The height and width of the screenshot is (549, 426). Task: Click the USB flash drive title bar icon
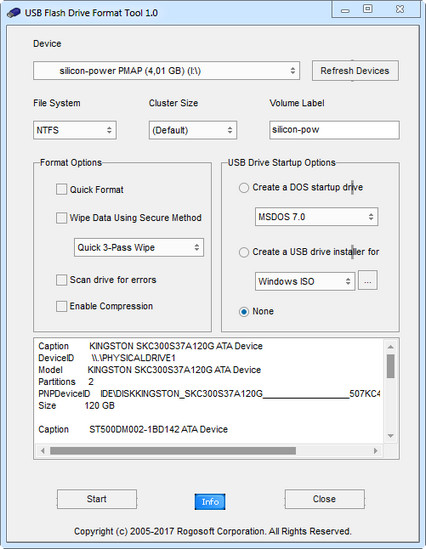point(14,13)
